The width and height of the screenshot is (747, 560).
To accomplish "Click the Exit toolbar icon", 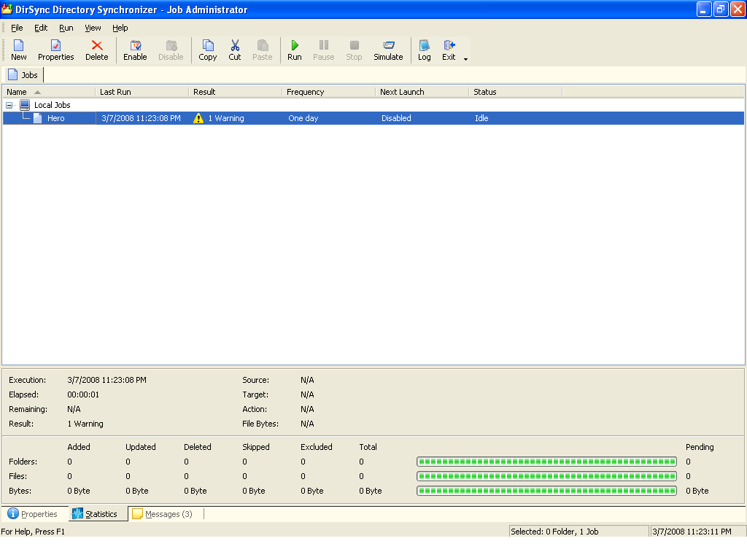I will coord(449,50).
